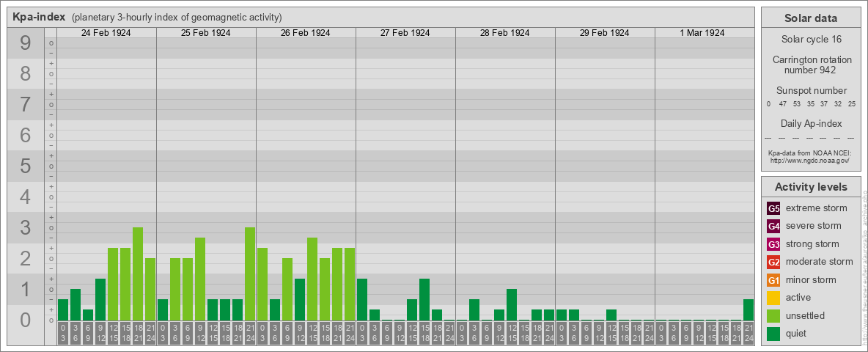Screen dimensions: 868x352
Task: Click the 0-3 time label under 24 Feb 1924
Action: tap(63, 333)
